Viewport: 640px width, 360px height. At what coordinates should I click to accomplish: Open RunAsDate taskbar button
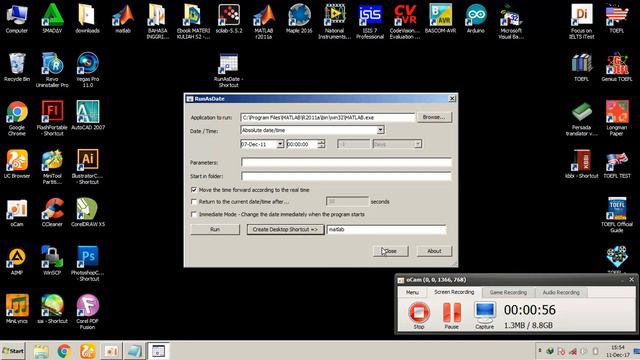pos(158,351)
